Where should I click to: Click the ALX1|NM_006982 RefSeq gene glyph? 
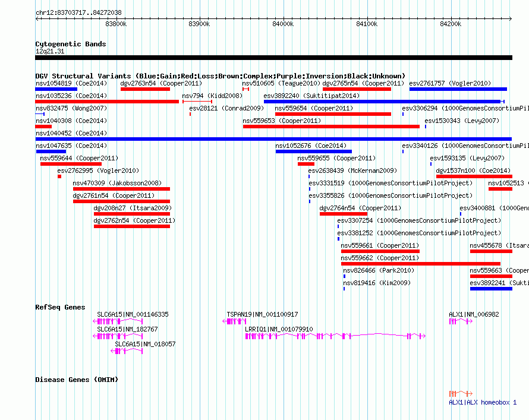[x=461, y=321]
